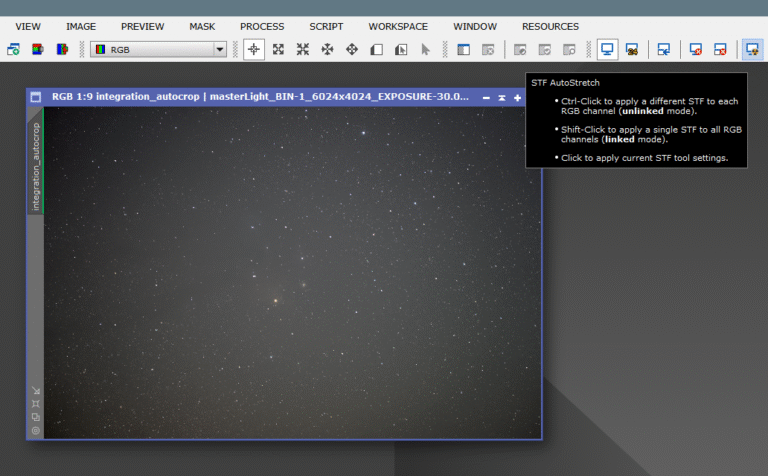The image size is (768, 476).
Task: Toggle the blue monitor Screen Transfer Function button
Action: click(607, 49)
